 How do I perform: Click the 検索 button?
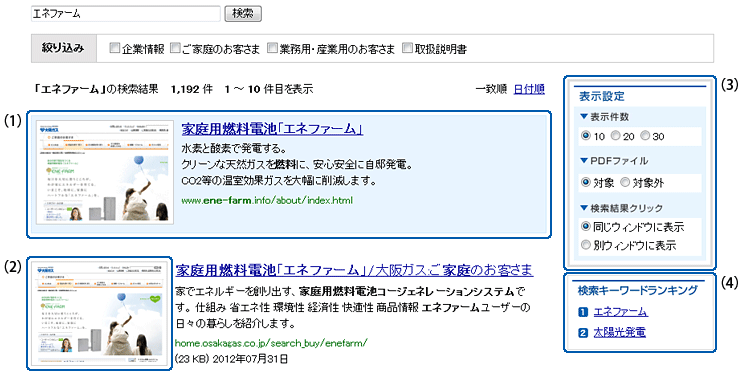click(x=243, y=14)
